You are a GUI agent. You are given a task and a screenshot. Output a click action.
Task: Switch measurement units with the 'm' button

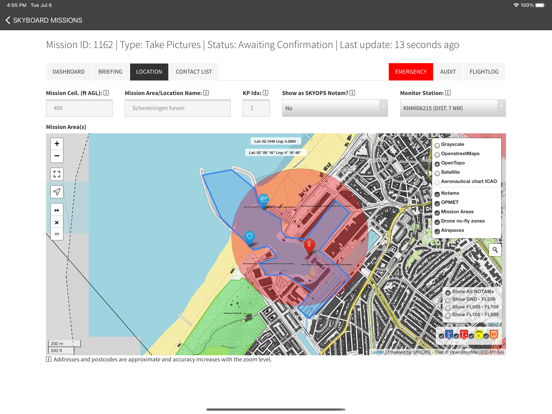[x=57, y=234]
